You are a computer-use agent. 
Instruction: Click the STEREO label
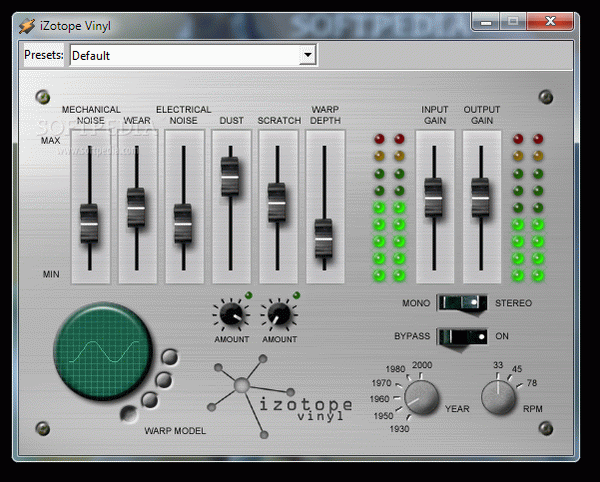click(514, 303)
